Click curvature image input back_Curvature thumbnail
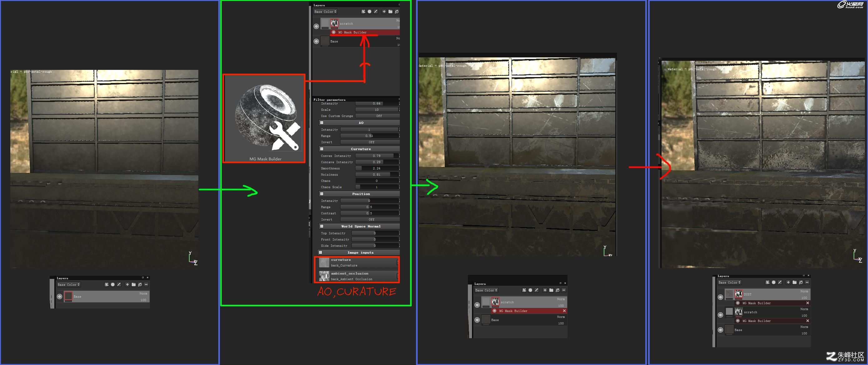 (x=324, y=262)
